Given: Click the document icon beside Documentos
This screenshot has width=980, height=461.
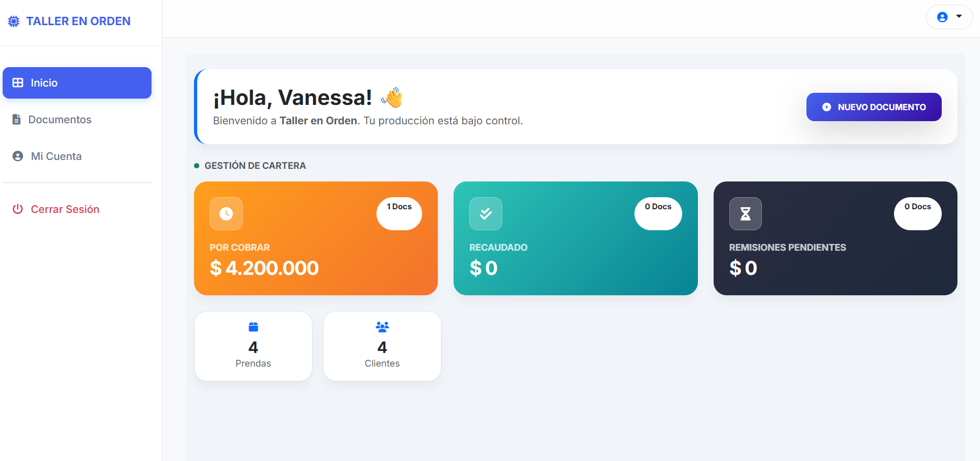Looking at the screenshot, I should click(x=17, y=119).
